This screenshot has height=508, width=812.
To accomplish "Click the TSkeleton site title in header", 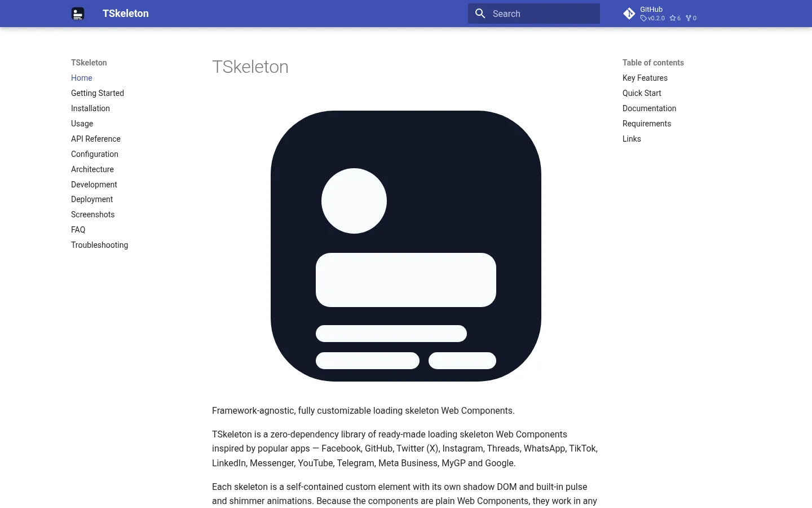I will (126, 14).
